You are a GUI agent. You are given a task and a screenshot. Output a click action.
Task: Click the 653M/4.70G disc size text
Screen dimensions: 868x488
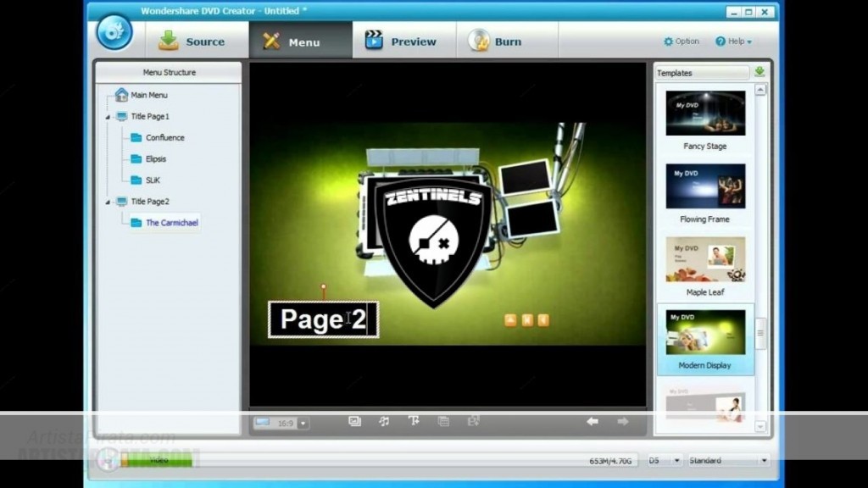point(610,461)
